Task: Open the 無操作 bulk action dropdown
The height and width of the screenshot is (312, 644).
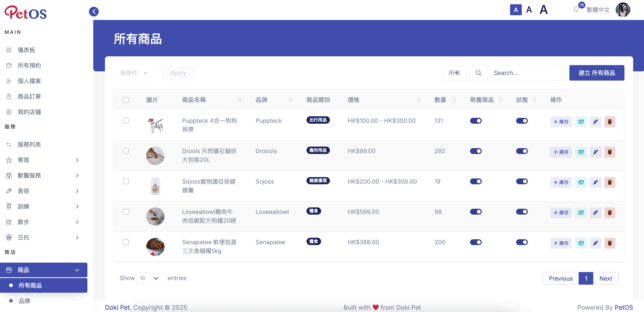Action: 134,73
